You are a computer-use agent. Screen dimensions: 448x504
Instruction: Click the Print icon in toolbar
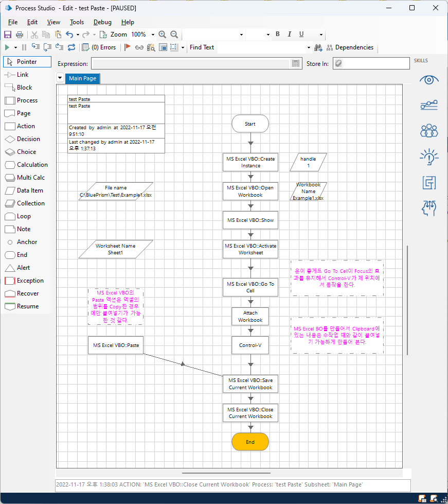click(x=20, y=34)
